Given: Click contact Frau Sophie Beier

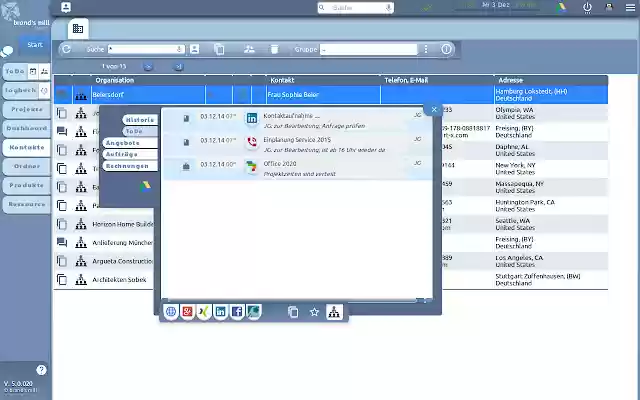Looking at the screenshot, I should (x=293, y=95).
